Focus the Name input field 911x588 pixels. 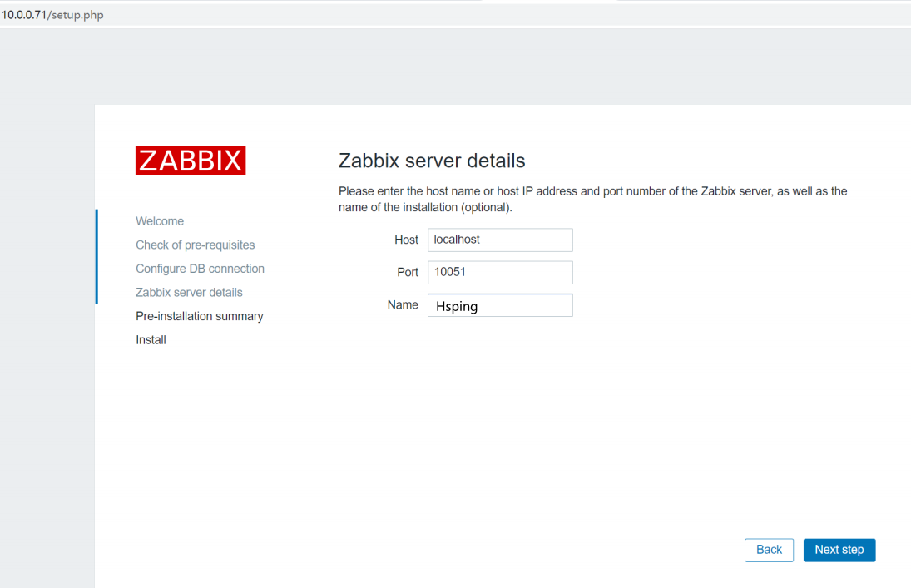pos(500,305)
